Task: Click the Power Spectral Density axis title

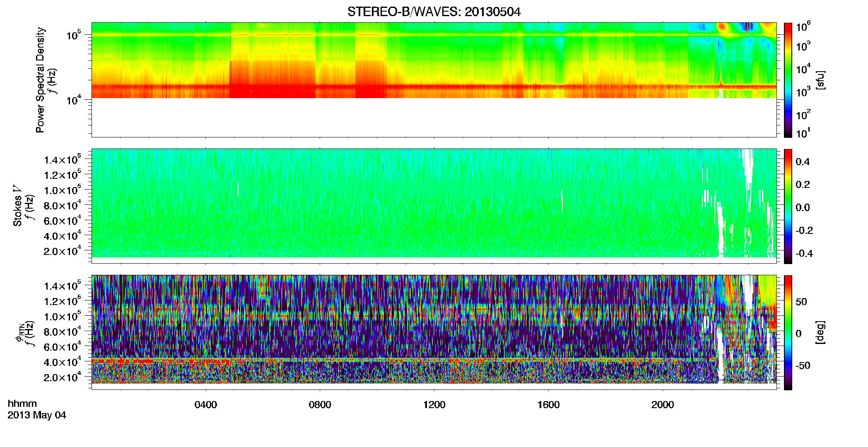Action: (40, 80)
